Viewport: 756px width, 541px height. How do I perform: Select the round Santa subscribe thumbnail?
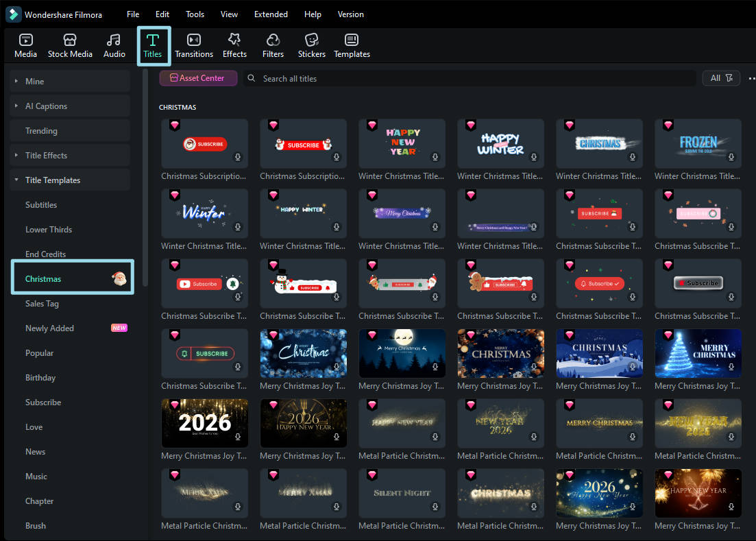click(204, 143)
